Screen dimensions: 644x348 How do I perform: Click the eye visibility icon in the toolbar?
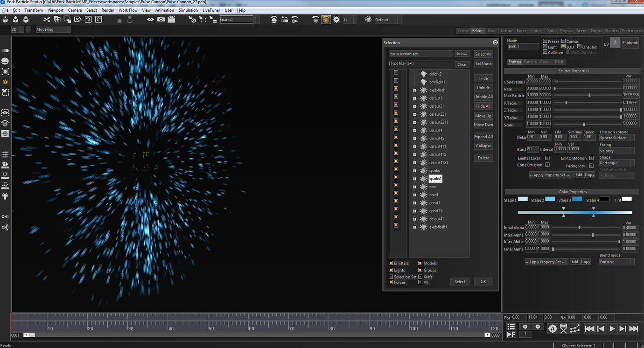150,19
